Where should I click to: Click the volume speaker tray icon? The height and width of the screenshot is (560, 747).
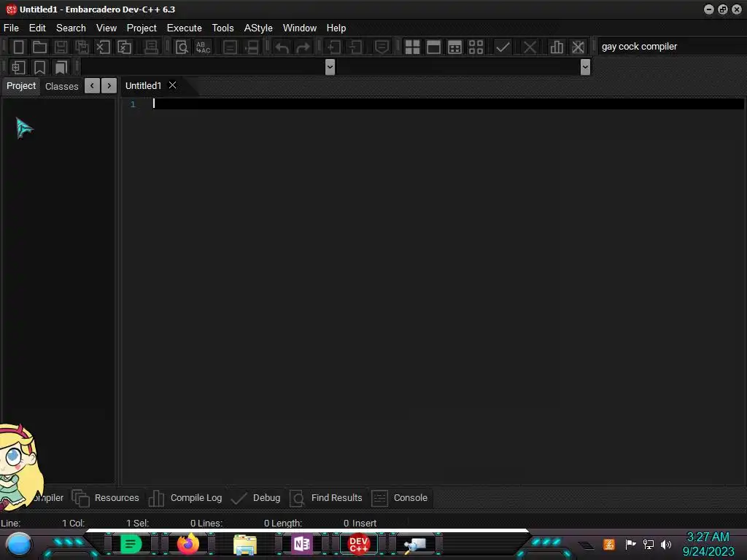click(x=666, y=544)
